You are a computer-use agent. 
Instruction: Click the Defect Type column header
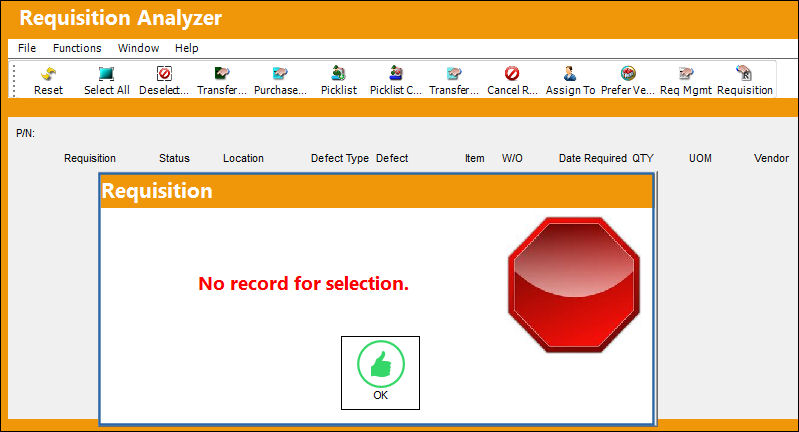(339, 158)
